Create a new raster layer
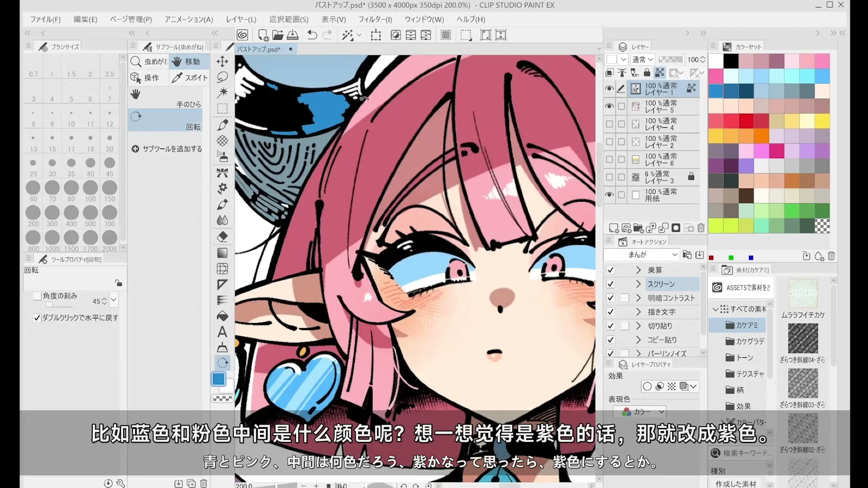The height and width of the screenshot is (488, 868). 614,228
